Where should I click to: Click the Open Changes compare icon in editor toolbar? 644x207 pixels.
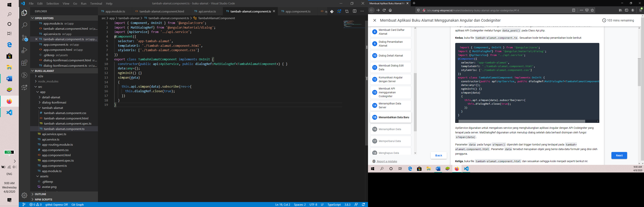coord(347,11)
